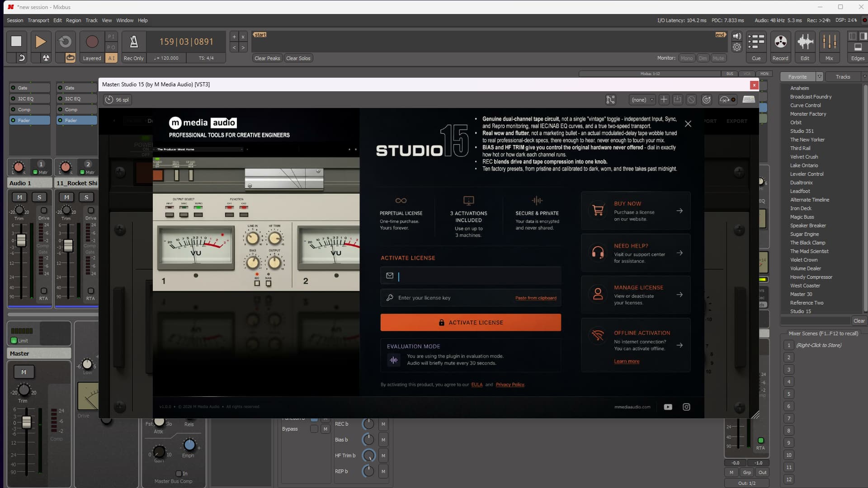Toggle monitor Mono button

click(686, 58)
